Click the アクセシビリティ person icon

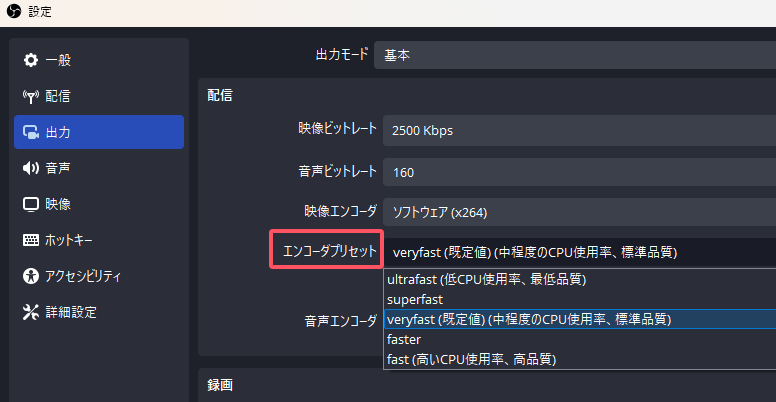30,276
